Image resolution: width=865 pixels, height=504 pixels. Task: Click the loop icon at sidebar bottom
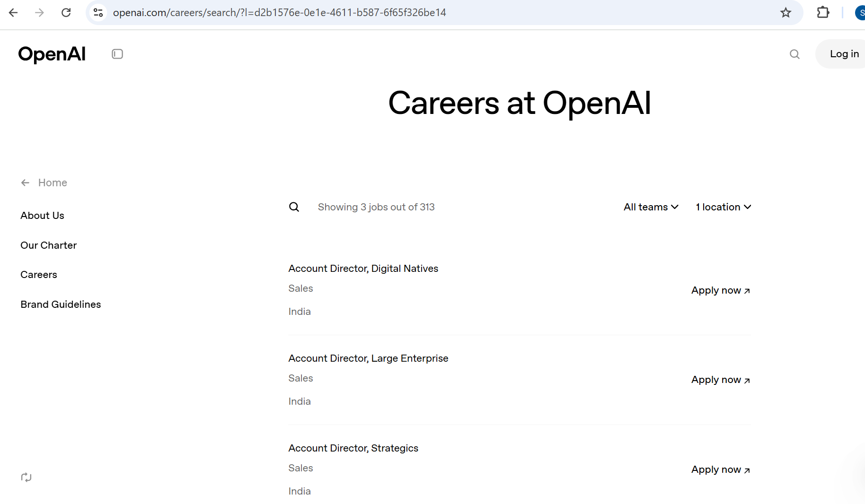pos(26,477)
